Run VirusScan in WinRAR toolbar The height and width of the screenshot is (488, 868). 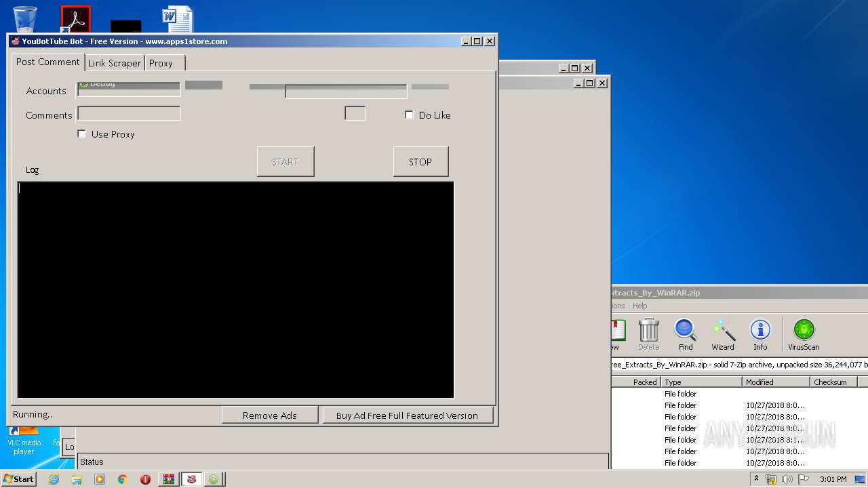point(804,334)
